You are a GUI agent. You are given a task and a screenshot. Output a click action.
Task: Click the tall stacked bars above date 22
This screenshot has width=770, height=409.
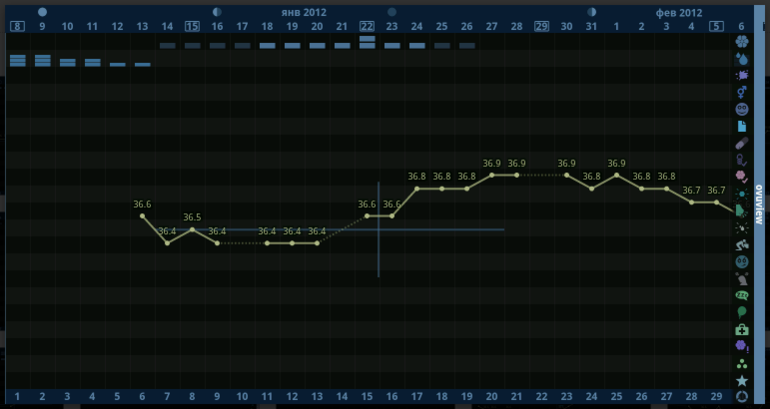[x=367, y=41]
